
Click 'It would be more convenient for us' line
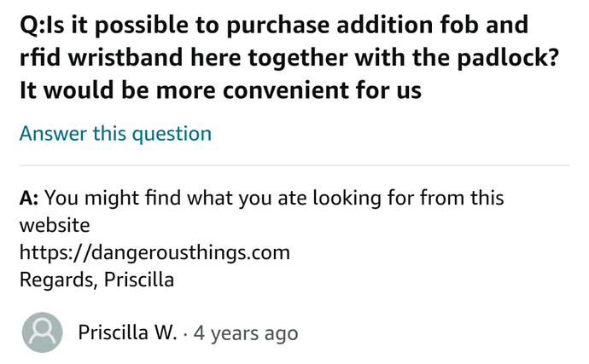point(220,90)
